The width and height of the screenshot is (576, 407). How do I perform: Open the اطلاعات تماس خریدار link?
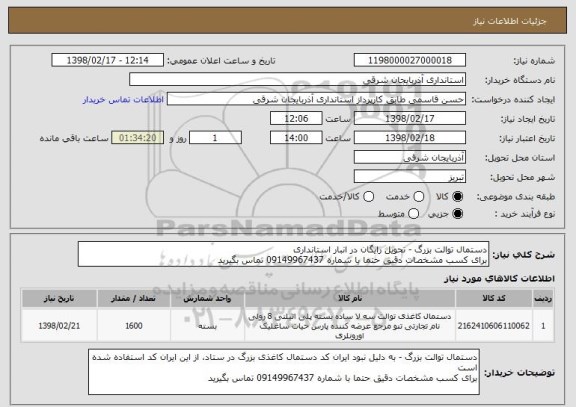pyautogui.click(x=123, y=100)
